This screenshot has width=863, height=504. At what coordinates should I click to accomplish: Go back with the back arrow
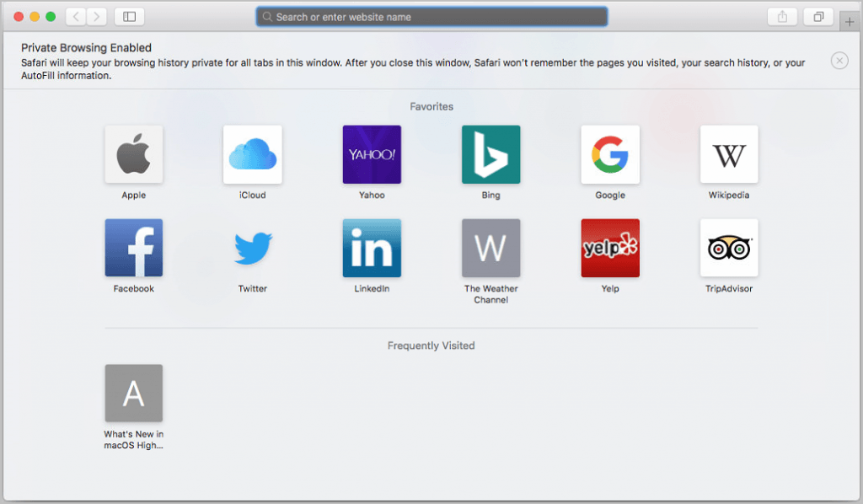click(x=76, y=17)
